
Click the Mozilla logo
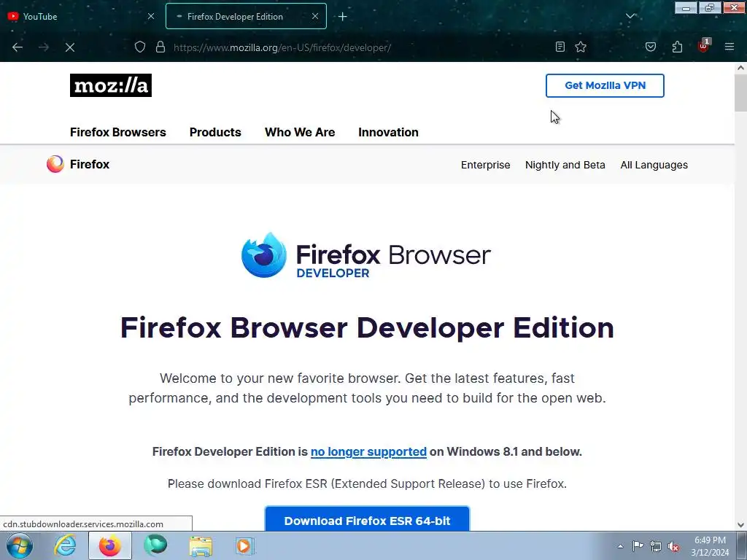pos(111,85)
